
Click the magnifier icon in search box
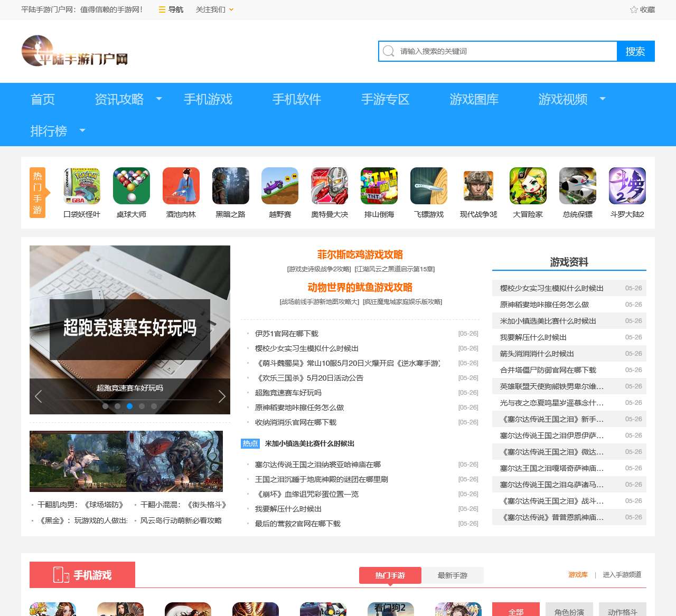point(389,51)
